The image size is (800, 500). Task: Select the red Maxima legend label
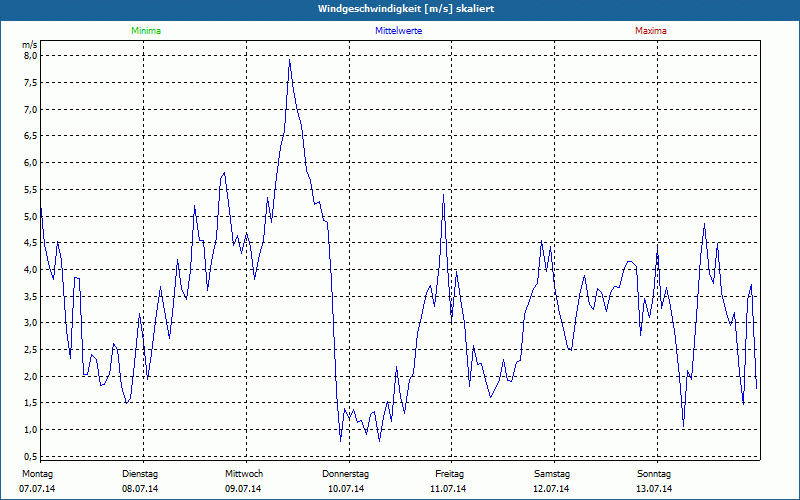(651, 31)
